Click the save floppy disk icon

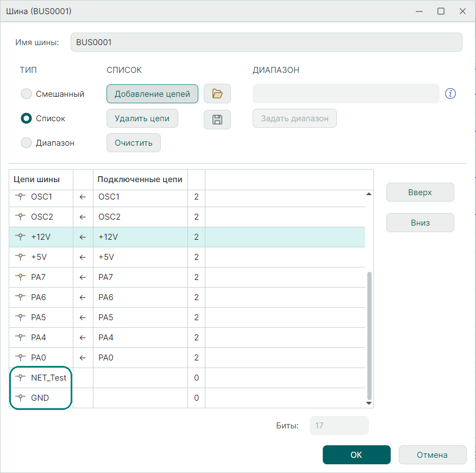coord(217,120)
